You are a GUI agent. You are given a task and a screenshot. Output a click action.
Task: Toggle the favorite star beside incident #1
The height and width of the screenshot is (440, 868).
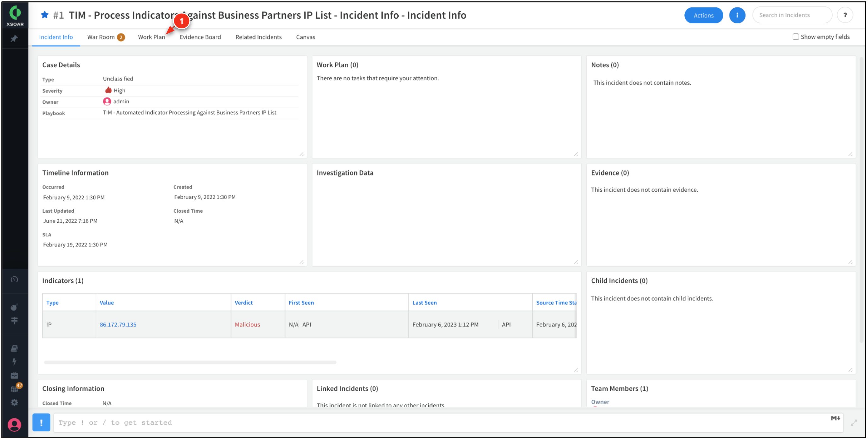click(x=44, y=15)
